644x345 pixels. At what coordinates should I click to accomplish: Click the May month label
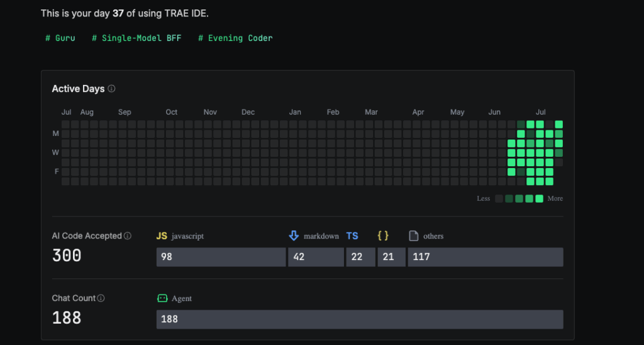click(x=457, y=112)
